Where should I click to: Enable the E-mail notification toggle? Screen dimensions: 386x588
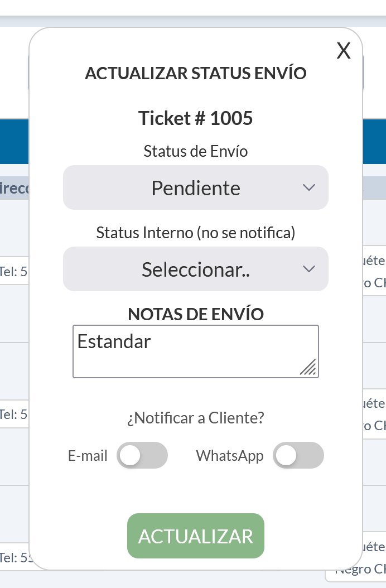[142, 455]
